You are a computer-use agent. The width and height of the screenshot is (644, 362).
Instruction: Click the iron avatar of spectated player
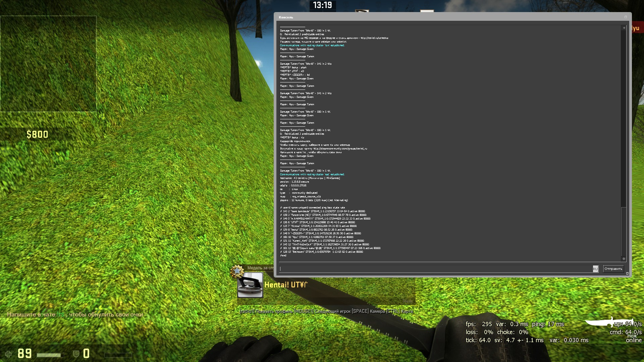250,285
